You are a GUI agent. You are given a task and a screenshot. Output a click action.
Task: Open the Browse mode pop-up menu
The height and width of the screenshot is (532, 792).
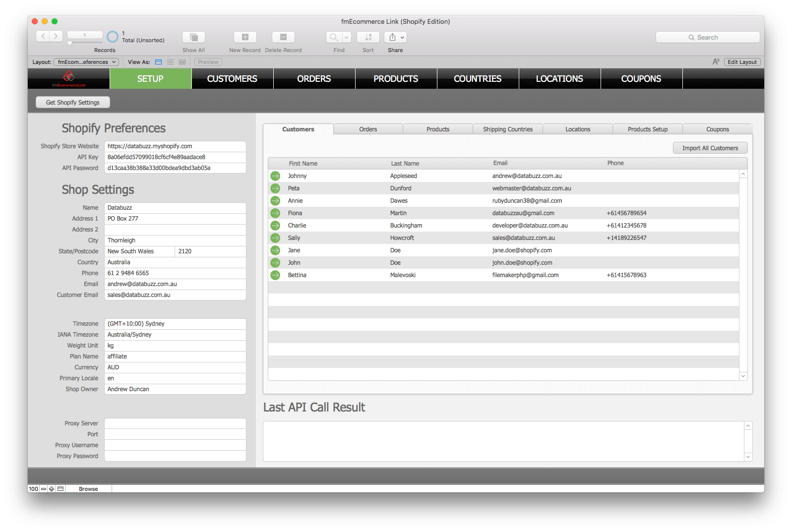click(x=88, y=489)
